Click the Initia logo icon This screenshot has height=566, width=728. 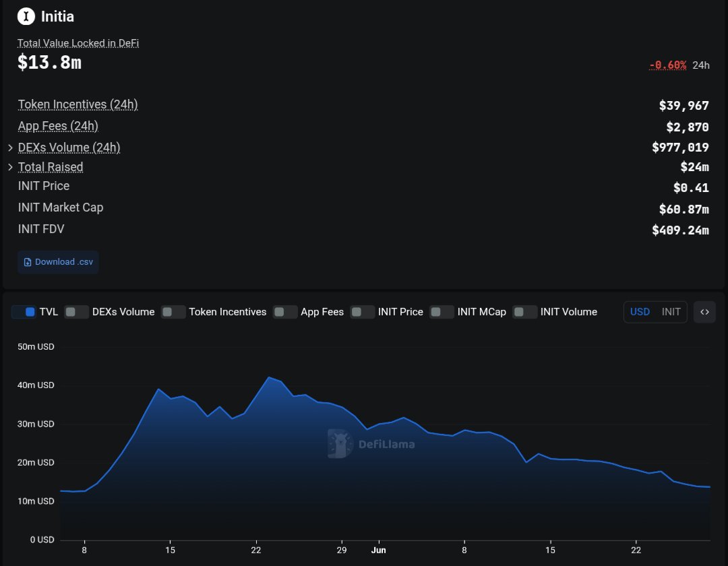(26, 16)
